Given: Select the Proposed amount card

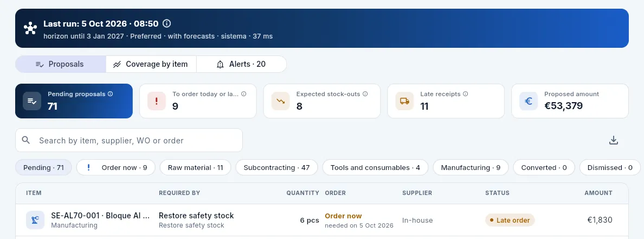Looking at the screenshot, I should [x=570, y=101].
